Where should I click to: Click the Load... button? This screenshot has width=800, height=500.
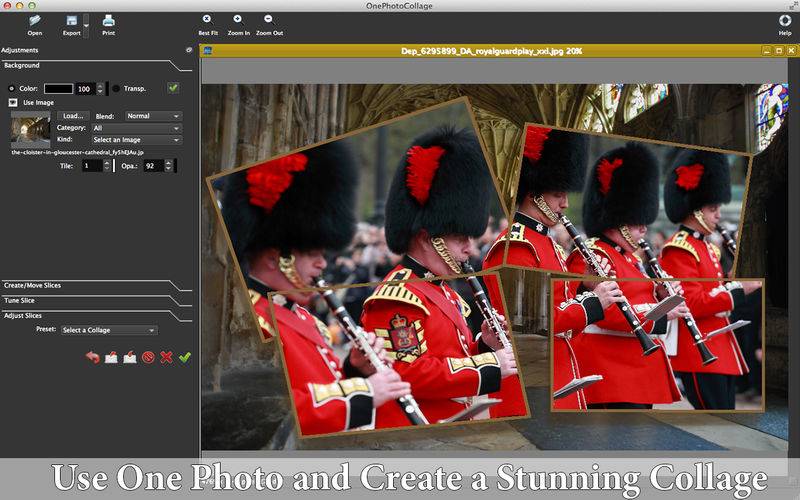click(73, 116)
